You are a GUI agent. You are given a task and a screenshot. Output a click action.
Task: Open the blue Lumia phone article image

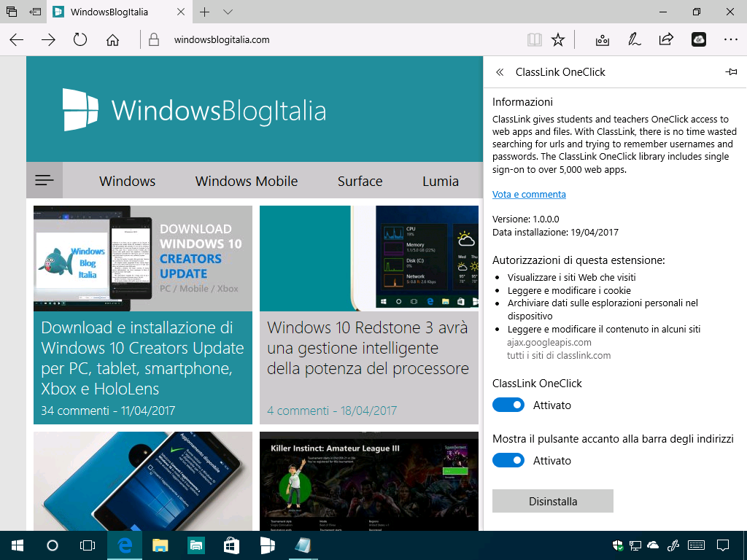pyautogui.click(x=143, y=481)
